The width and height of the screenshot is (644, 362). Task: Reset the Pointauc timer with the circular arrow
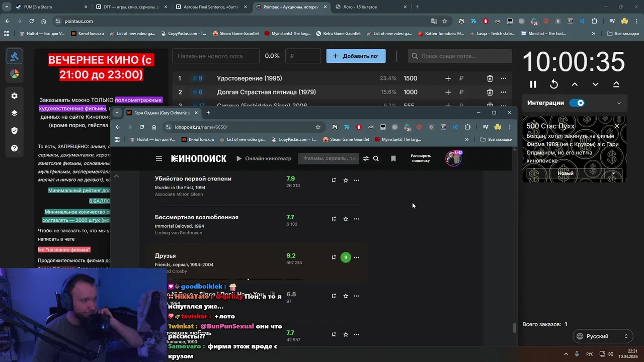coord(554,84)
